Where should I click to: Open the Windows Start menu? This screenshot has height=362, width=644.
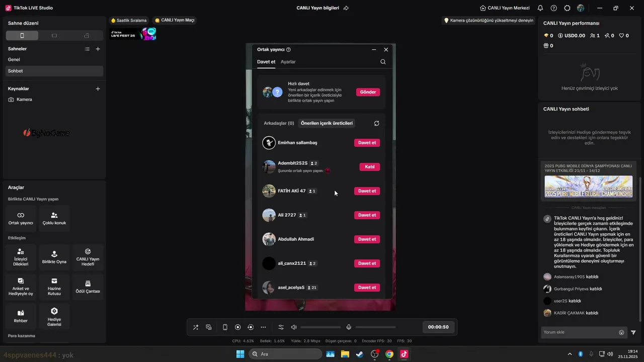click(240, 354)
